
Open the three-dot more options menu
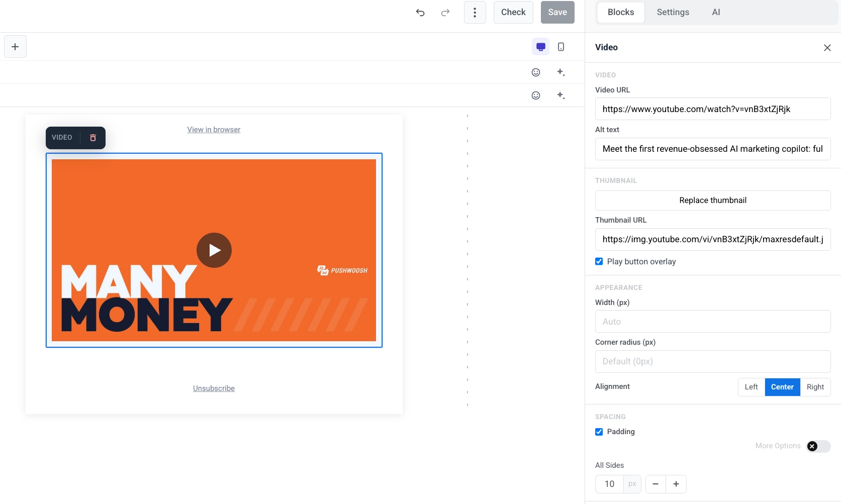pyautogui.click(x=475, y=13)
